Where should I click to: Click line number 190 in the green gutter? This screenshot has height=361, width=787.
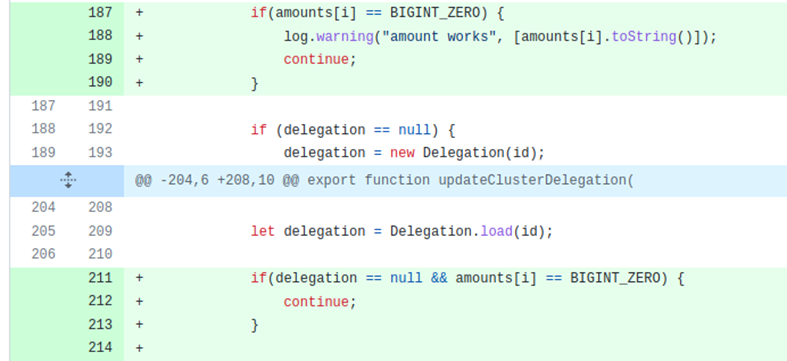100,82
